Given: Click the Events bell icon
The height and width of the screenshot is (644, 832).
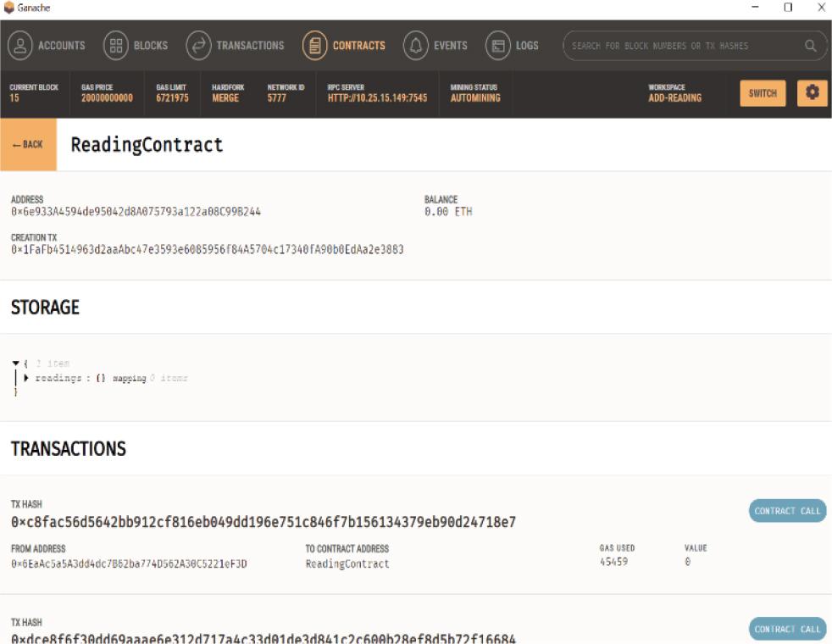Looking at the screenshot, I should pos(415,46).
